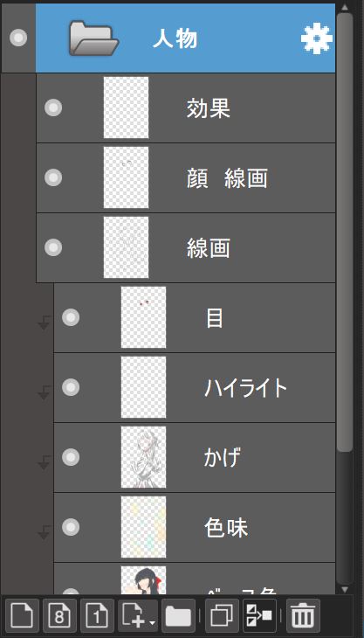Image resolution: width=364 pixels, height=638 pixels.
Task: Click the scrollbar up arrow
Action: [345, 7]
